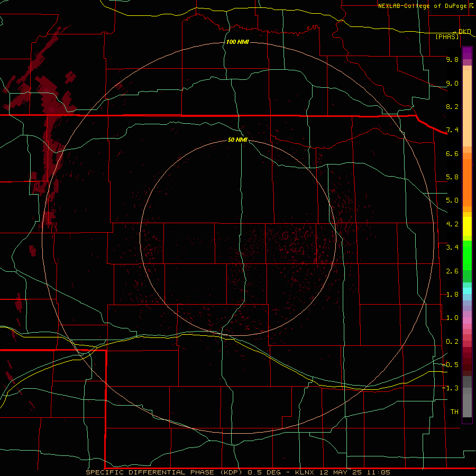Click the 4.2 value on the color scale

coord(452,224)
